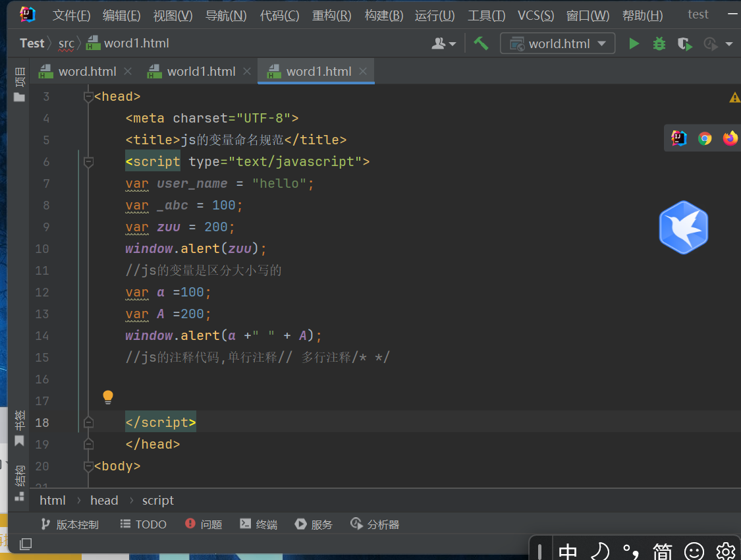Screen dimensions: 741x560
Task: Open the 工具(T) menu
Action: (486, 16)
